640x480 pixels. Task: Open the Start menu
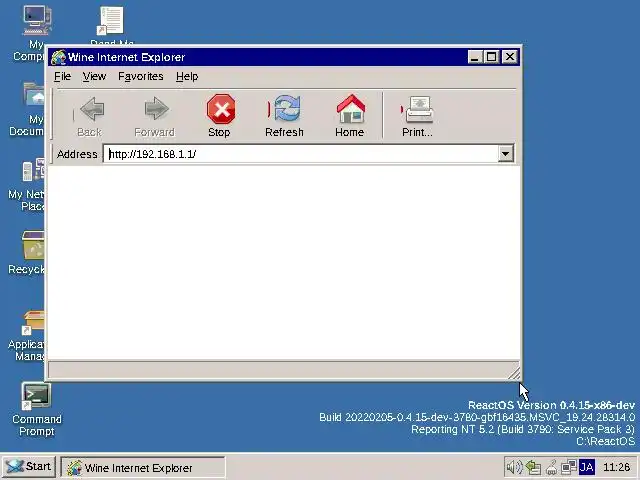[x=29, y=467]
